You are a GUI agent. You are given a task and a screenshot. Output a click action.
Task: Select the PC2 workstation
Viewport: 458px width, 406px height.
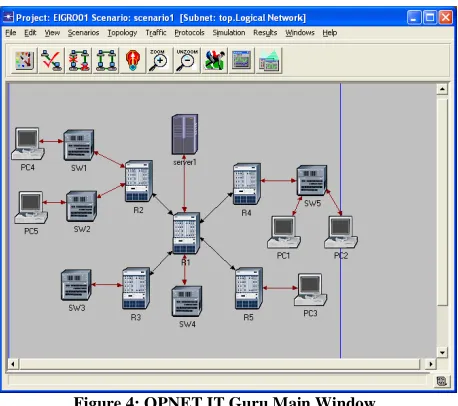pos(341,232)
